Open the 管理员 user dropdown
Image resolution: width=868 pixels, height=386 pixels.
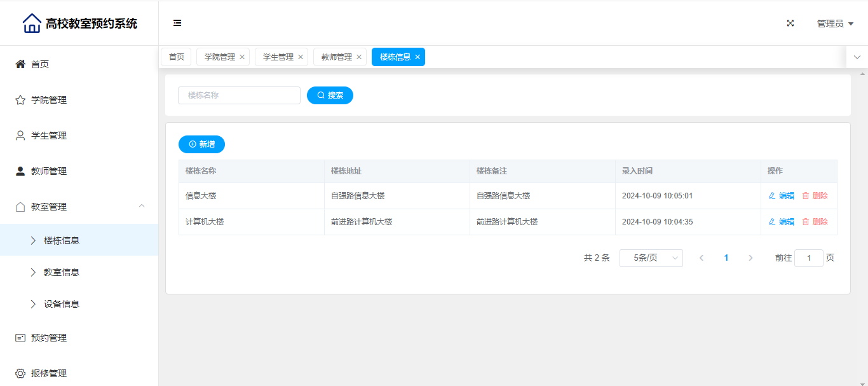[834, 24]
